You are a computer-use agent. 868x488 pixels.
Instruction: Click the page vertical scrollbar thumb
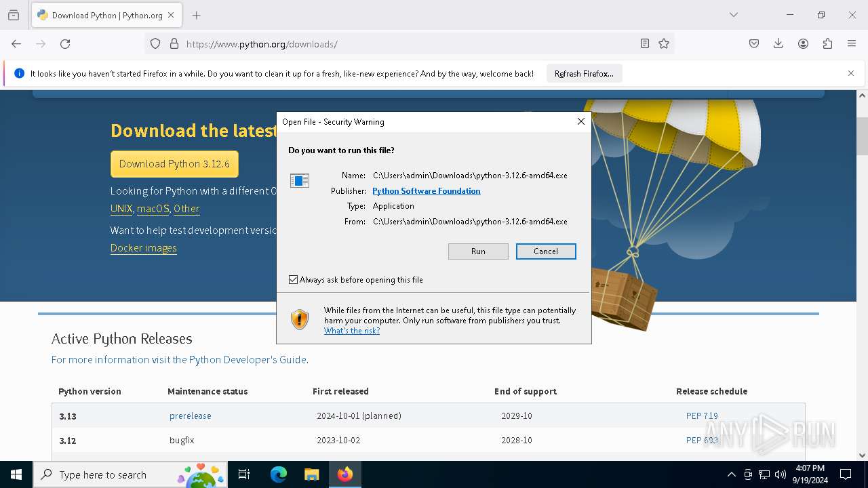[x=862, y=136]
